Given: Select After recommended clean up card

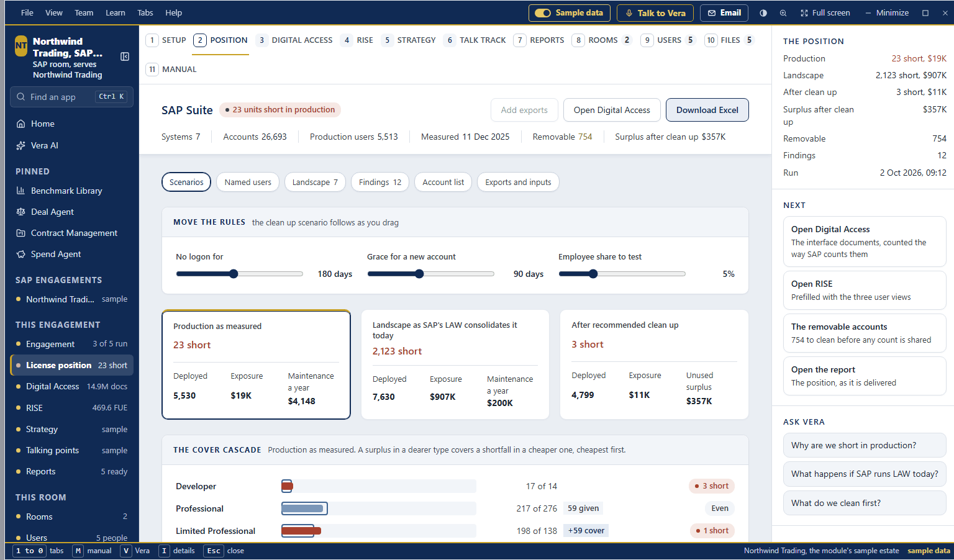Looking at the screenshot, I should pos(654,365).
